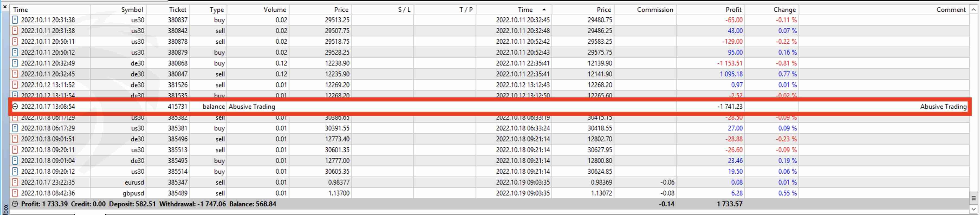The image size is (980, 215).
Task: Click the order icon for gbpusd ticket 385489
Action: click(x=15, y=193)
